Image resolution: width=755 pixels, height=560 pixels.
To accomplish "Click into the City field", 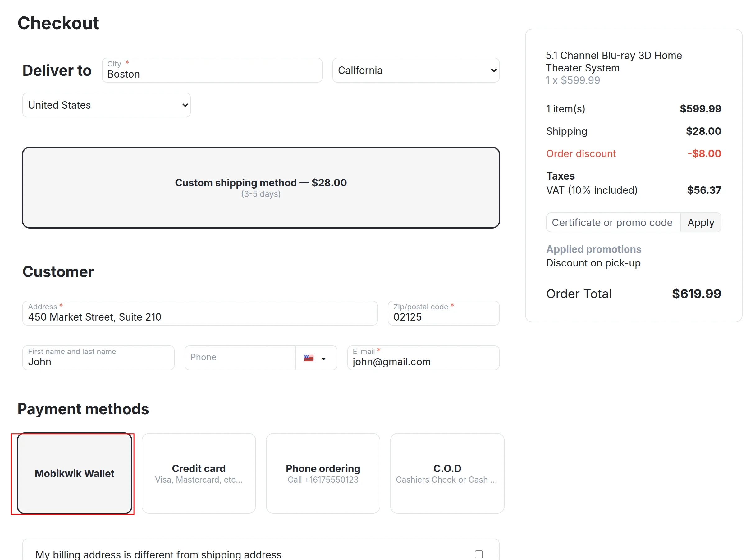I will tap(212, 71).
